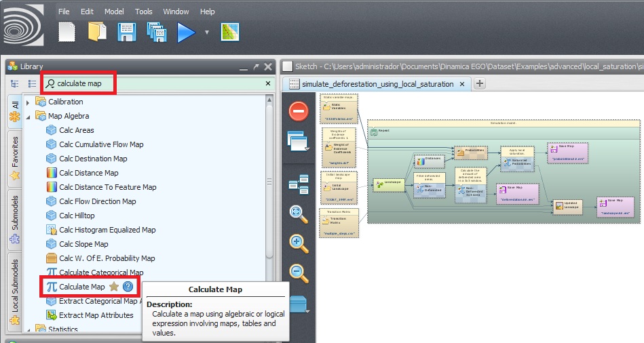Click the red remove button in sketch toolbar
The width and height of the screenshot is (644, 343).
click(299, 110)
